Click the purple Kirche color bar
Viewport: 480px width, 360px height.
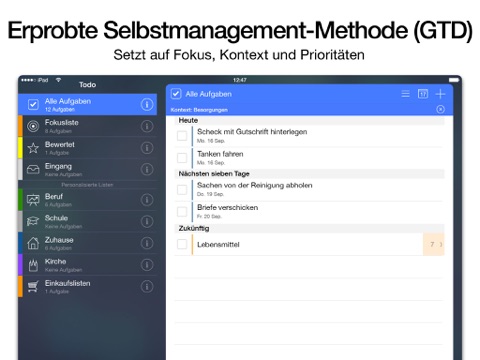point(20,265)
